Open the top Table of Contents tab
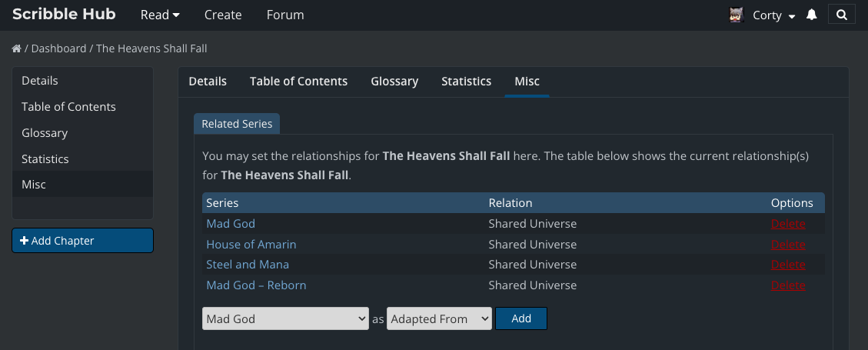The width and height of the screenshot is (868, 350). [x=298, y=81]
